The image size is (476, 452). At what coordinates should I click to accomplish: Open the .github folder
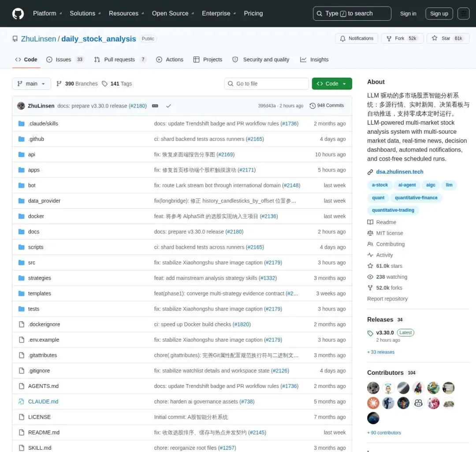tap(36, 139)
